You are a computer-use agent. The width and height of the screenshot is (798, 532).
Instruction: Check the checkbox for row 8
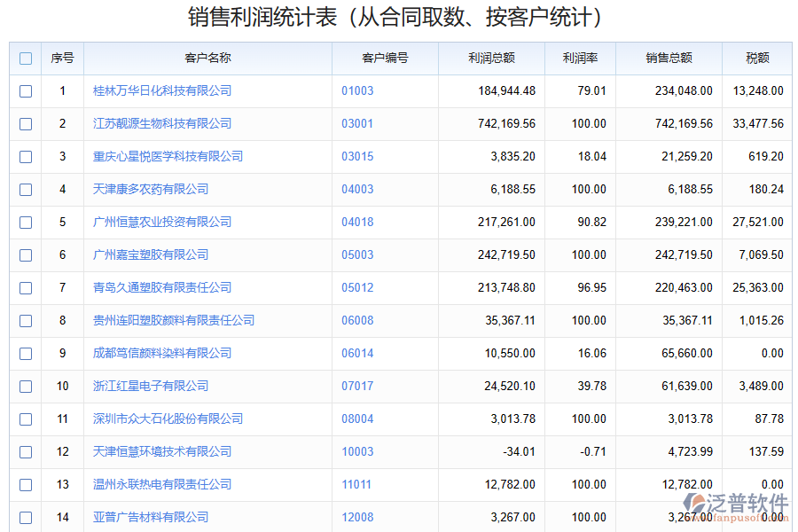pos(26,320)
